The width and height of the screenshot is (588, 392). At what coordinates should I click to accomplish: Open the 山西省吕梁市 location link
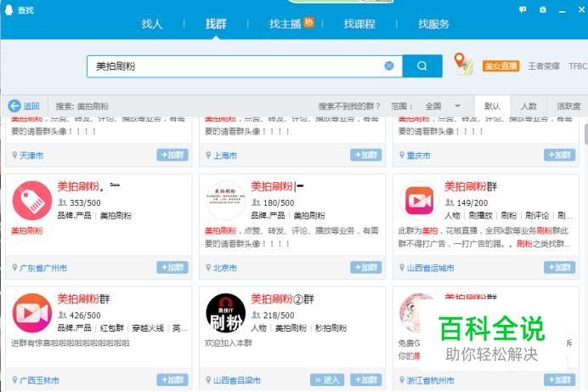point(236,380)
